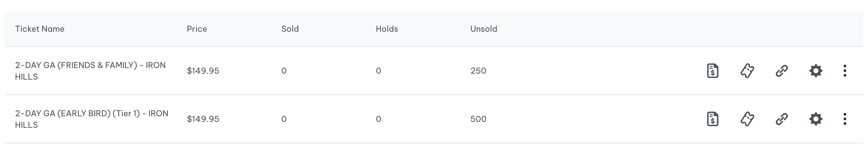Viewport: 868px width, 144px height.
Task: Click the Holds column header
Action: pyautogui.click(x=387, y=29)
